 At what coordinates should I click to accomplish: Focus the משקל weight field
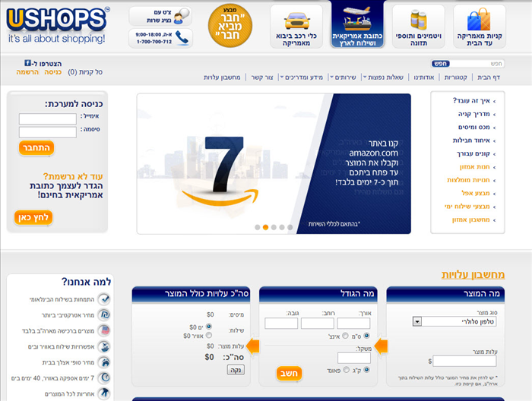tap(354, 358)
